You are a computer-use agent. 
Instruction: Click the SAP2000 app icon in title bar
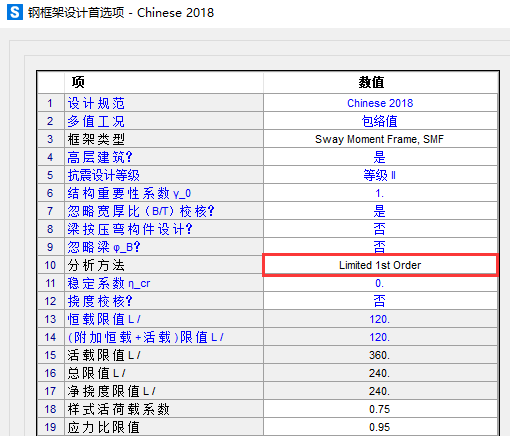pos(15,12)
